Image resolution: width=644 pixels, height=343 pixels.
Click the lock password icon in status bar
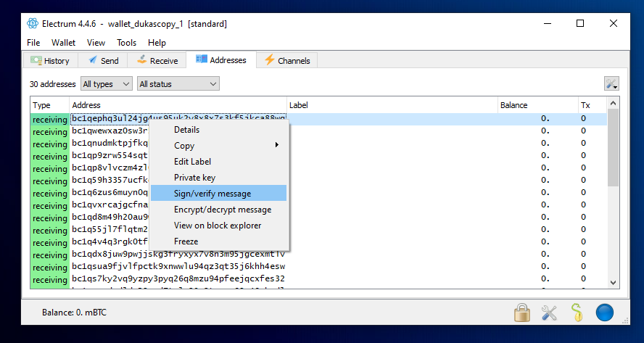coord(521,313)
